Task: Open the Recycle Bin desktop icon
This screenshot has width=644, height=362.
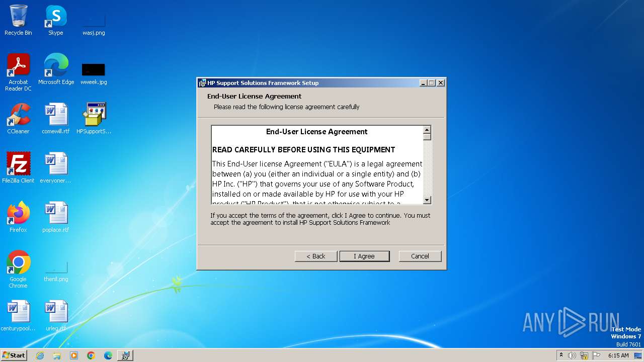Action: pos(18,20)
